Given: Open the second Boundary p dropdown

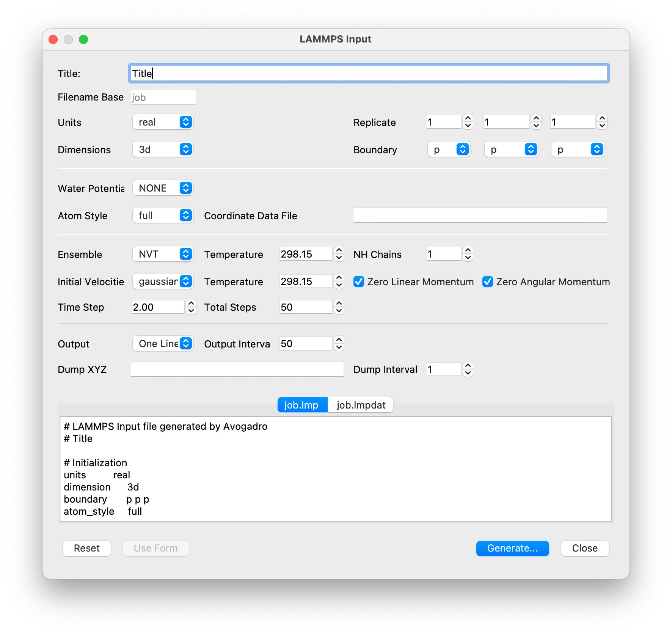Looking at the screenshot, I should (x=511, y=149).
